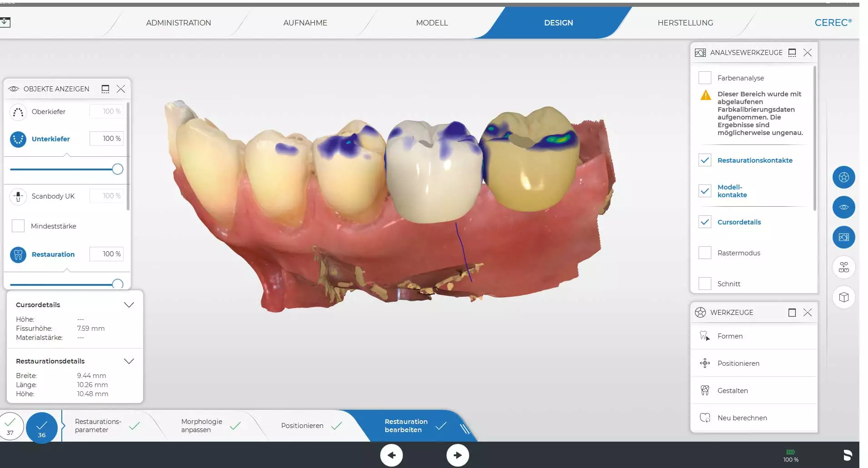Select the Positionieren tool
This screenshot has height=468, width=868.
pyautogui.click(x=738, y=363)
